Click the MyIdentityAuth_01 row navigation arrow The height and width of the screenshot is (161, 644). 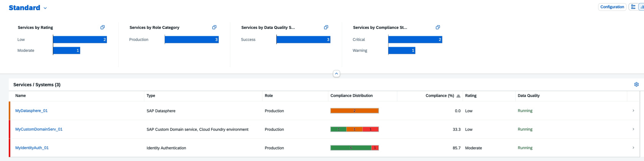pos(633,148)
